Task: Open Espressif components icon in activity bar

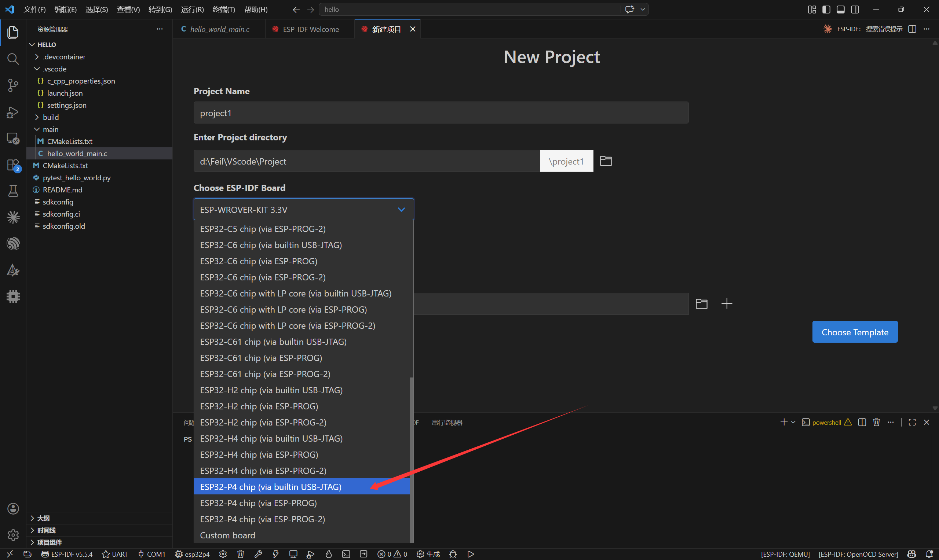Action: click(x=13, y=244)
